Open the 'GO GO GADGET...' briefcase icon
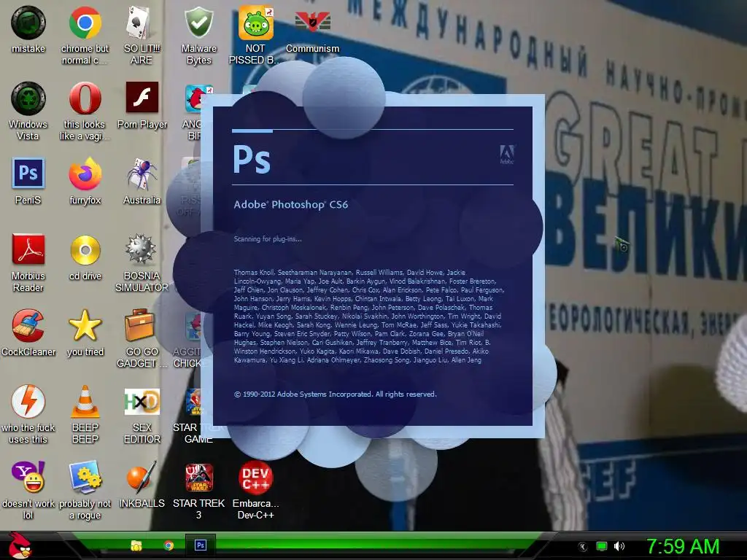This screenshot has width=747, height=560. coord(139,324)
